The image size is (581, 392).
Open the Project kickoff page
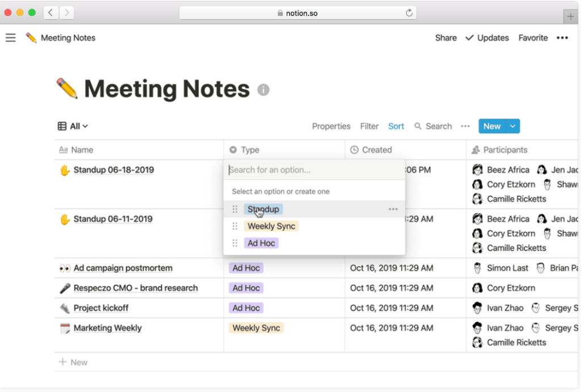tap(101, 308)
